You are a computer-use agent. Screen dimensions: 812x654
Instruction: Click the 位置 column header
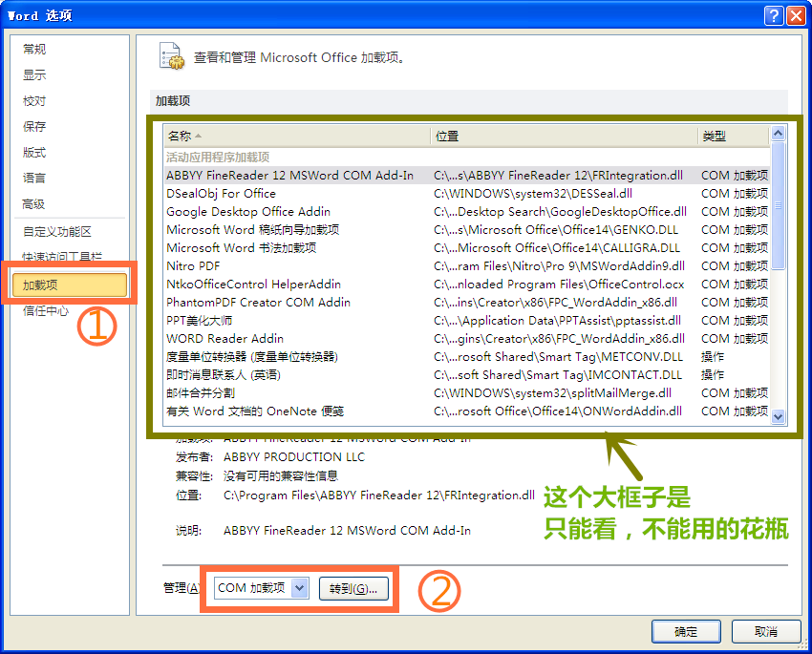(564, 137)
